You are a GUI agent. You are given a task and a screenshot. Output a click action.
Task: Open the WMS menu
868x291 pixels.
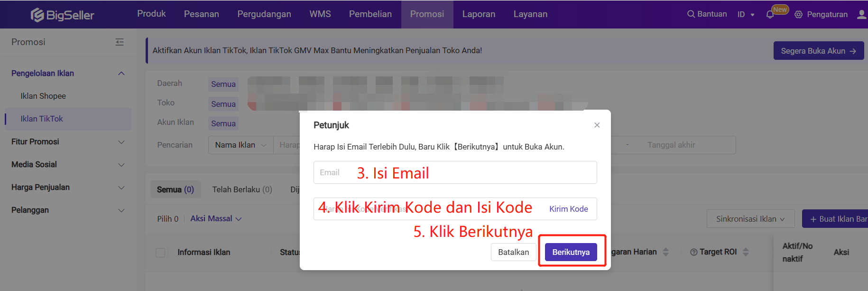point(320,14)
